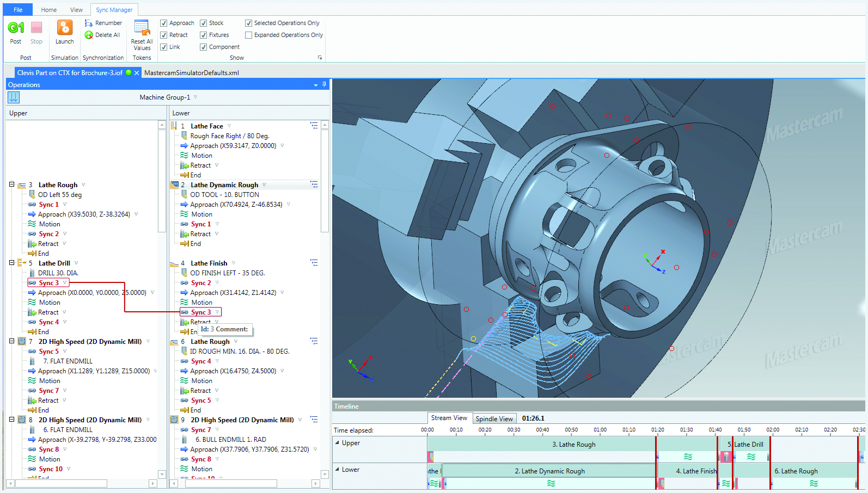Click motion wave icon in 2. Lathe Dynamic Rough timeline
The height and width of the screenshot is (493, 868).
[x=551, y=483]
